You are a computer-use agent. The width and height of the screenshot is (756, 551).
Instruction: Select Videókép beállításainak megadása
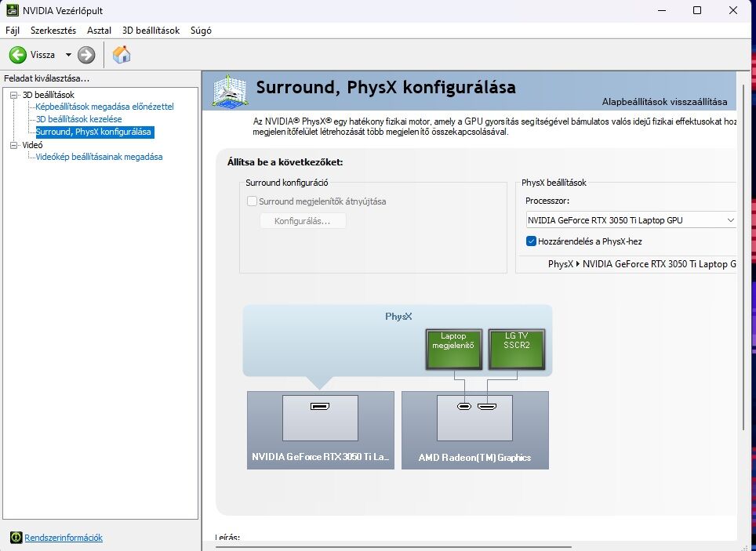pyautogui.click(x=99, y=157)
